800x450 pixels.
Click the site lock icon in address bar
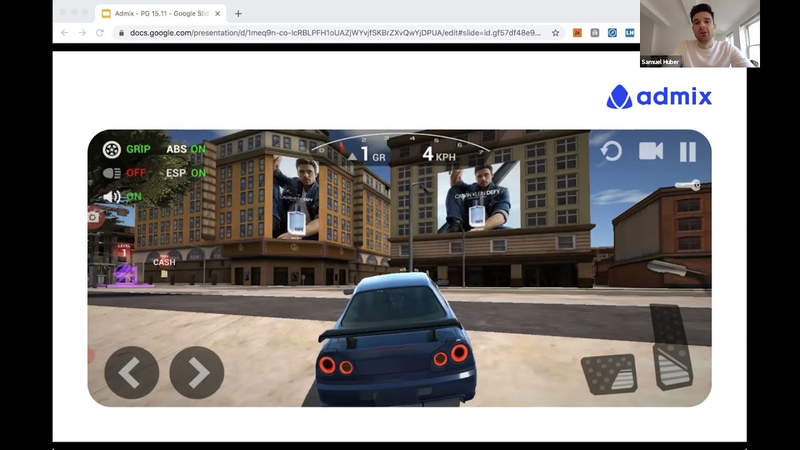tap(121, 33)
